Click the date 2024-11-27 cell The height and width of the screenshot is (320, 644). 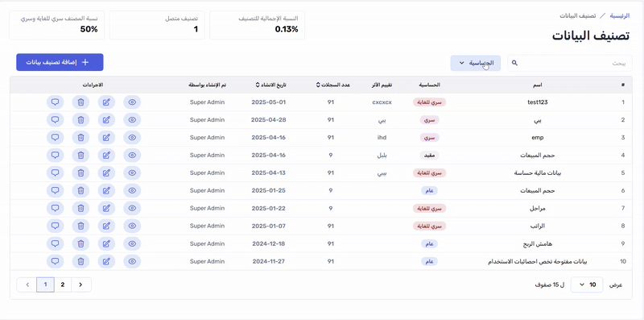269,261
